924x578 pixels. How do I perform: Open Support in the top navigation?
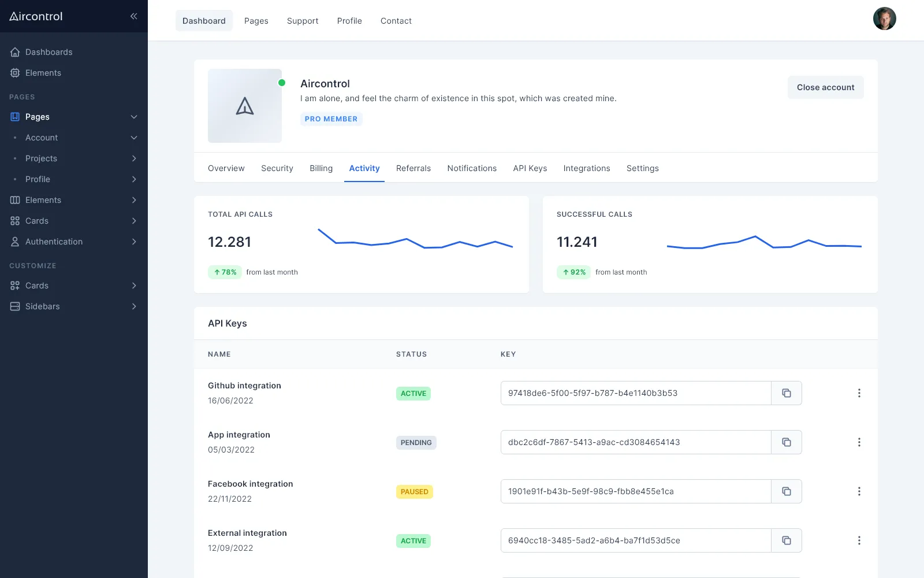[x=303, y=21]
